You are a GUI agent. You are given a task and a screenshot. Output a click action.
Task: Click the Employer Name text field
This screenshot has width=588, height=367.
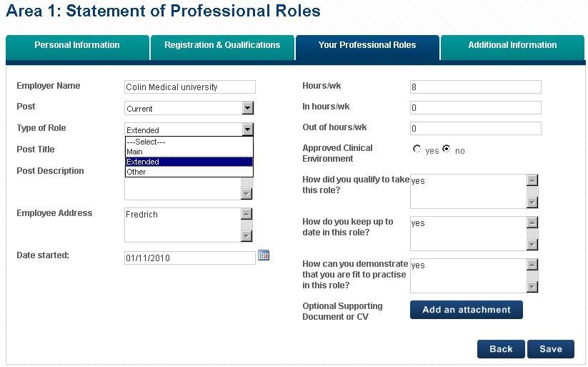(x=190, y=87)
